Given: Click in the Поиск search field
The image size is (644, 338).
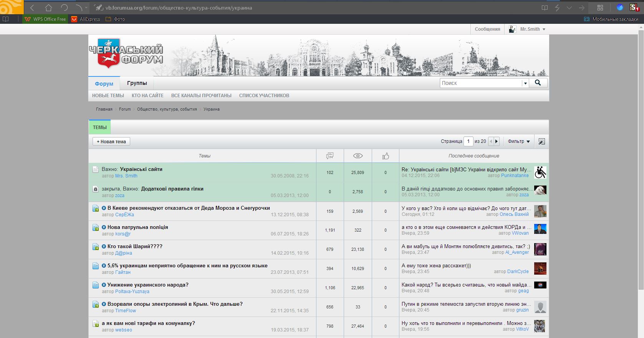Looking at the screenshot, I should point(481,83).
